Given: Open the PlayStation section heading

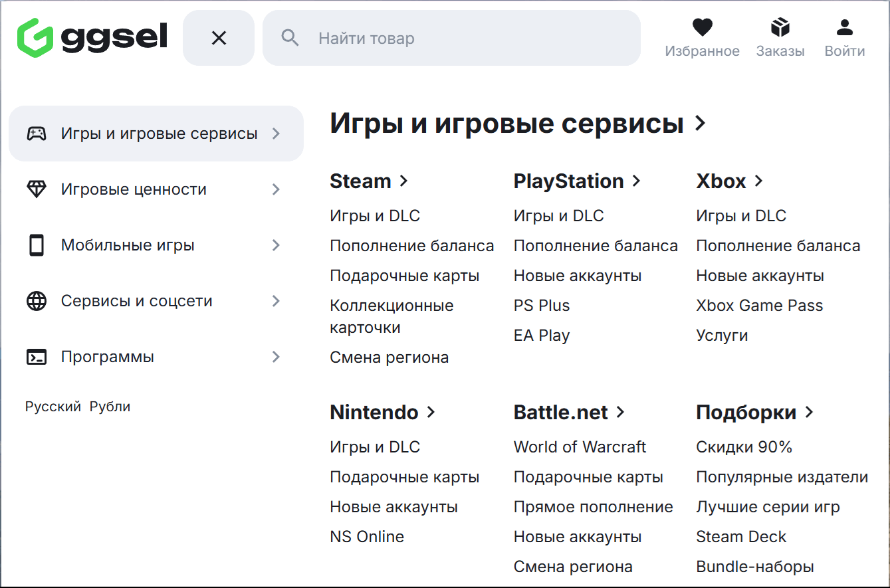Looking at the screenshot, I should click(569, 181).
